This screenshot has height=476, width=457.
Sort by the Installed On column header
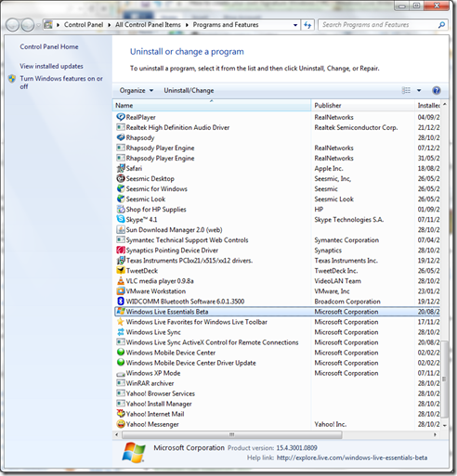(428, 105)
